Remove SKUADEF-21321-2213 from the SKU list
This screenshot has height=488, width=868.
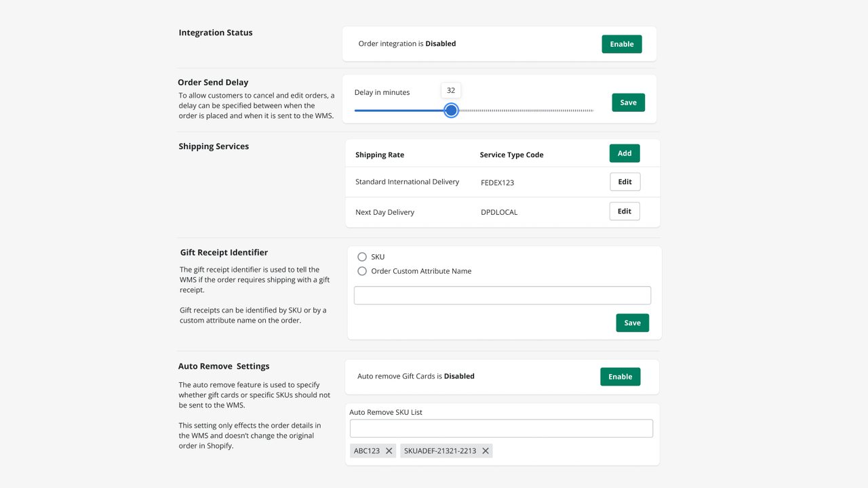(486, 450)
